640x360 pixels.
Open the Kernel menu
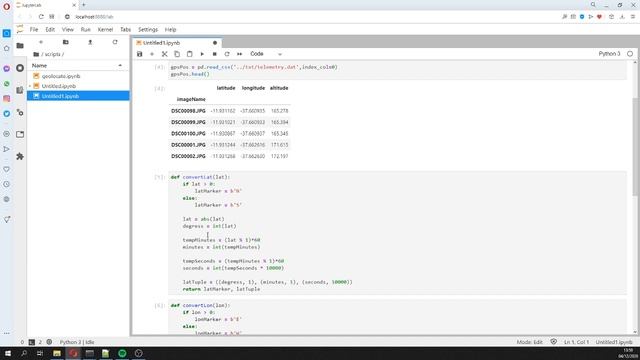pos(105,29)
